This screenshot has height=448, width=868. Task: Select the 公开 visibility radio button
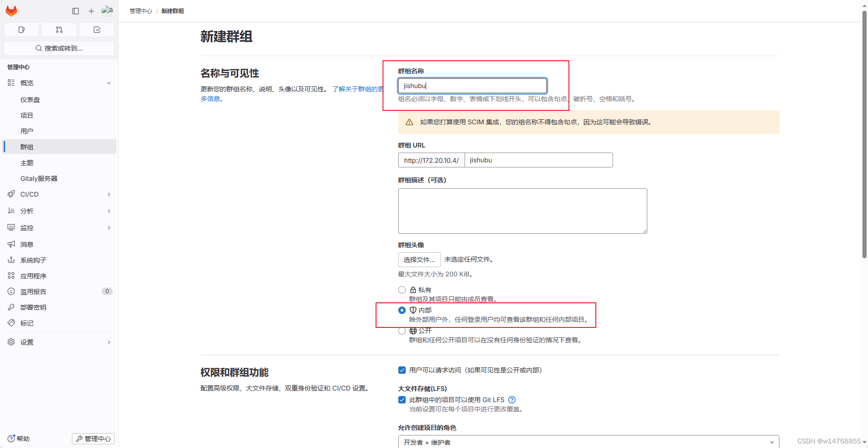coord(402,331)
